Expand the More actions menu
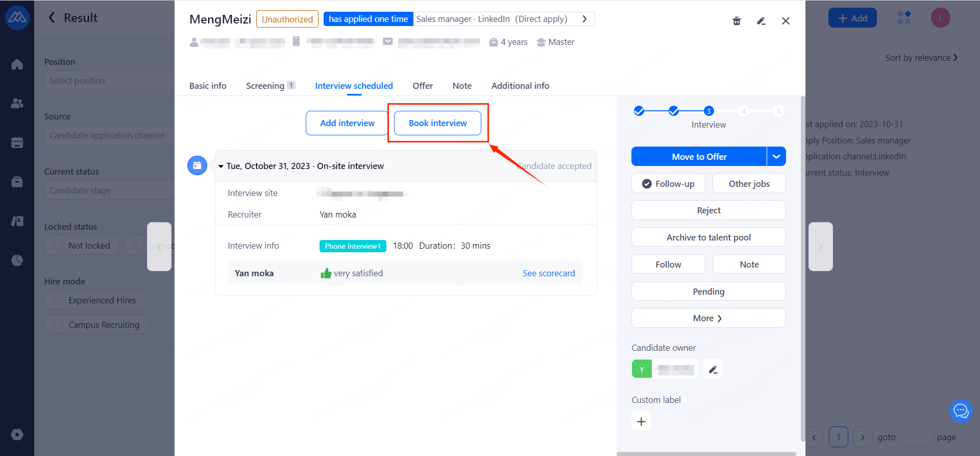The width and height of the screenshot is (980, 456). (708, 318)
